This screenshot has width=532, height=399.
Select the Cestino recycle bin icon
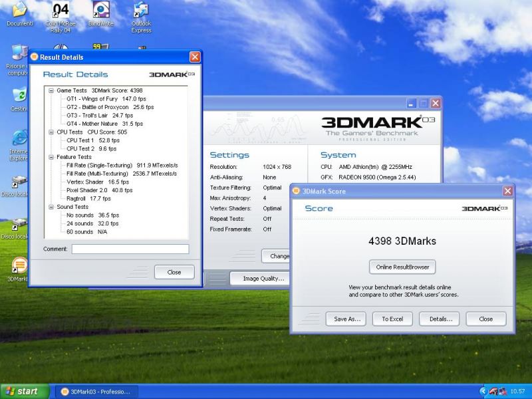(x=20, y=99)
